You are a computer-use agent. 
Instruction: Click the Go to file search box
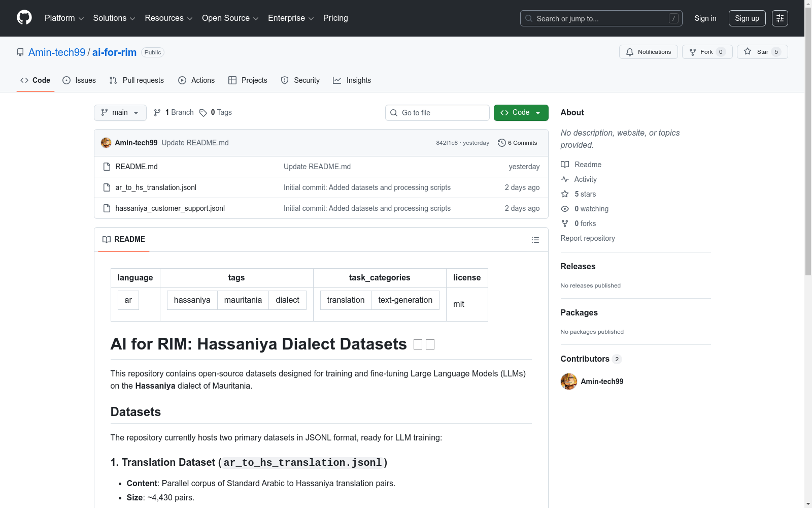437,113
